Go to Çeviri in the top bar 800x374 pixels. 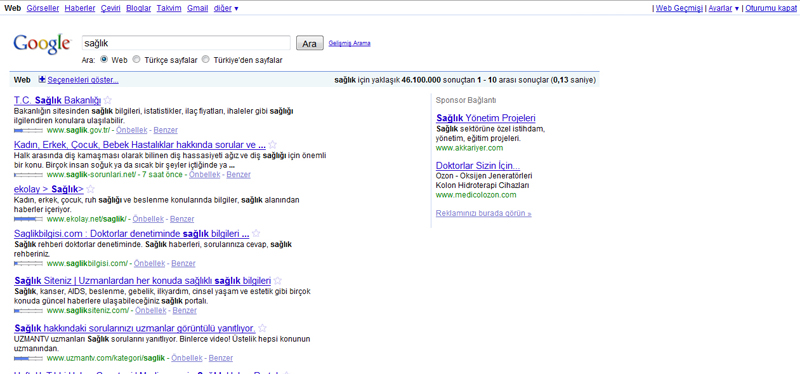coord(111,8)
